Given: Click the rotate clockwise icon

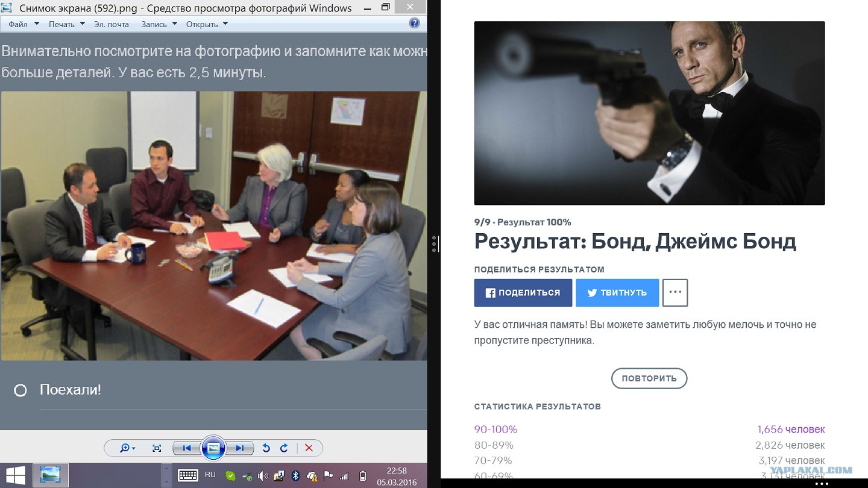Looking at the screenshot, I should tap(284, 448).
